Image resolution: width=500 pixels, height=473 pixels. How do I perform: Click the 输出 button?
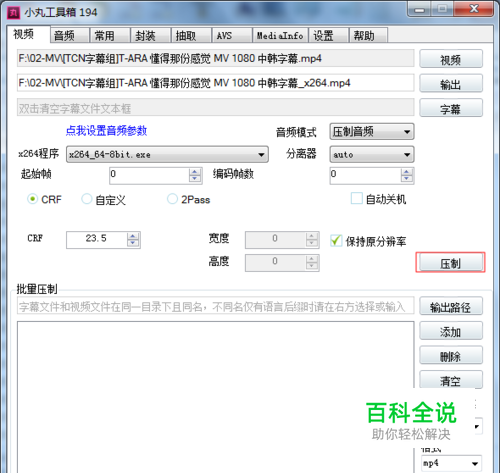pyautogui.click(x=451, y=83)
